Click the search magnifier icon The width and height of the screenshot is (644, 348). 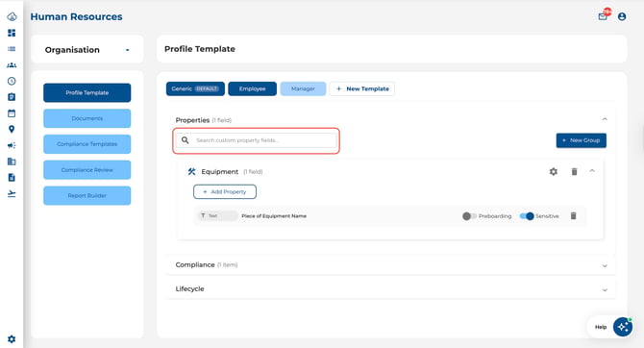click(x=186, y=140)
